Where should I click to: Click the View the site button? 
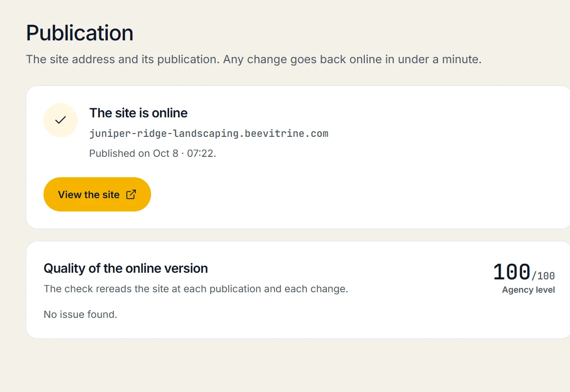[97, 194]
